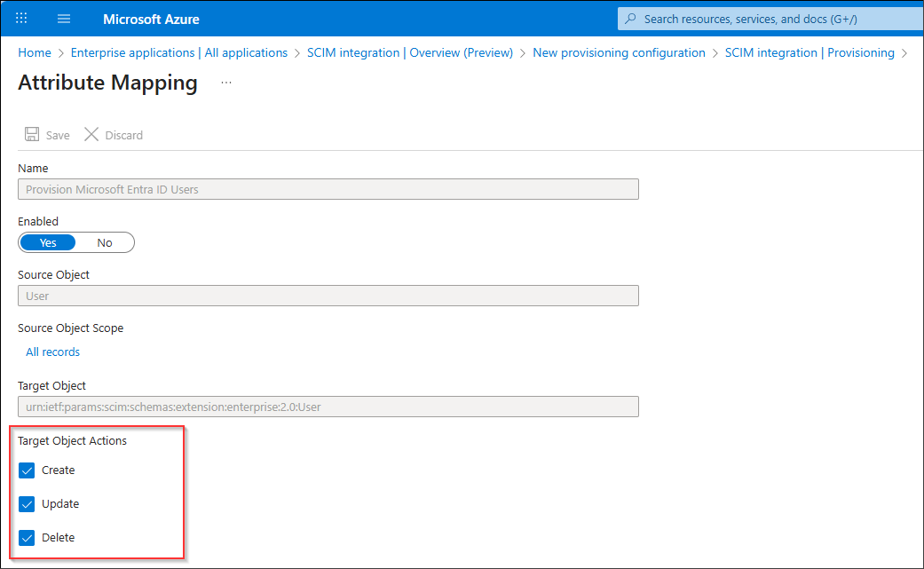
Task: Click the Name label above the name field
Action: point(33,168)
